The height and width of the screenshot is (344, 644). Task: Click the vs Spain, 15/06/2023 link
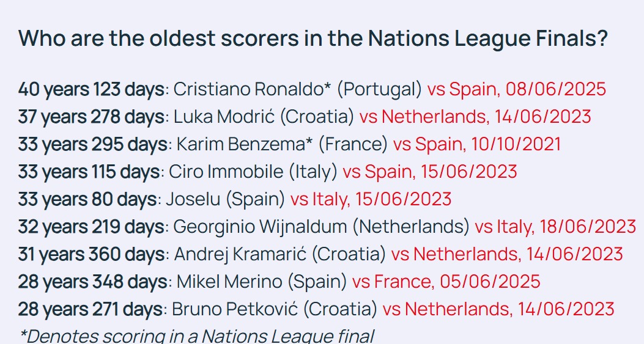point(429,172)
